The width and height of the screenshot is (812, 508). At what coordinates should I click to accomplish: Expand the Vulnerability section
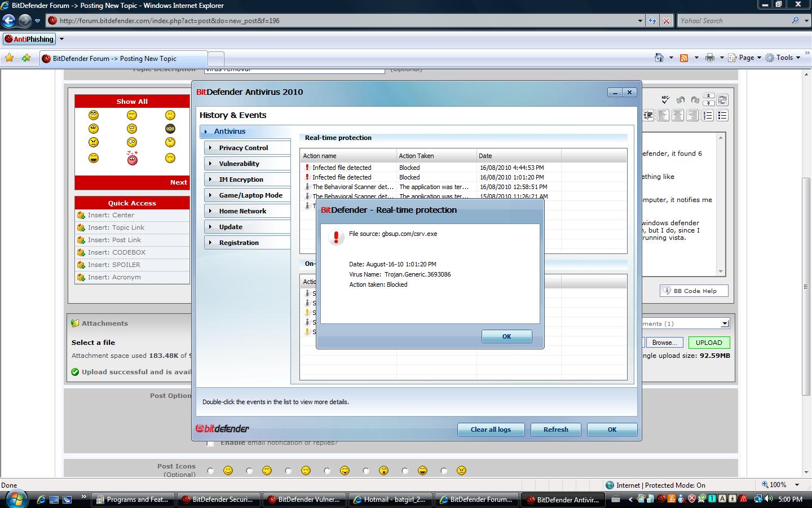[248, 164]
